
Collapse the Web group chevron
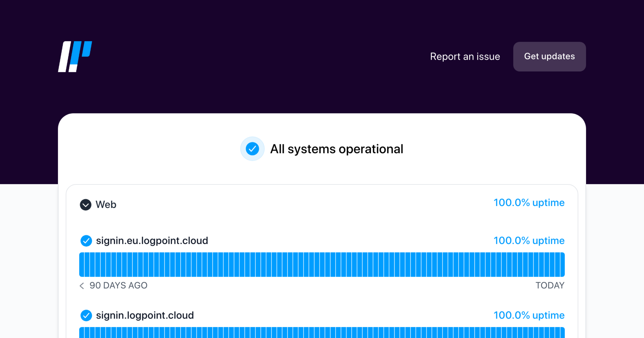pos(86,205)
